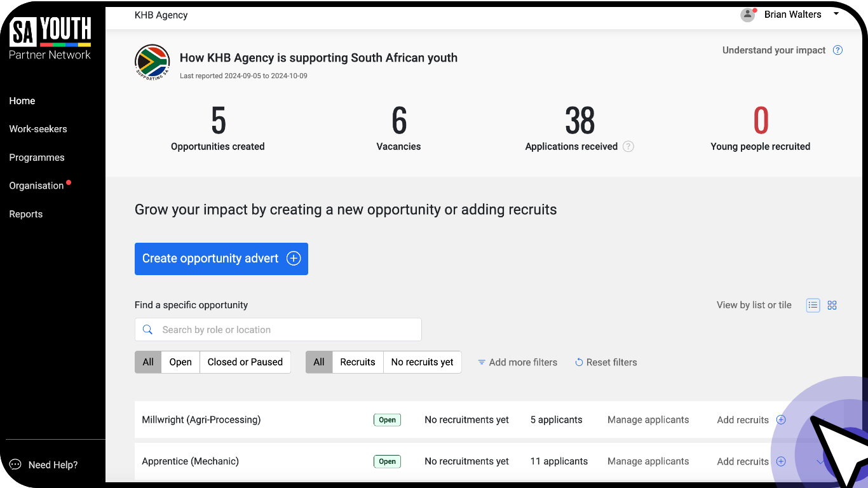Click the plus icon on Create opportunity advert
The width and height of the screenshot is (868, 488).
[294, 259]
